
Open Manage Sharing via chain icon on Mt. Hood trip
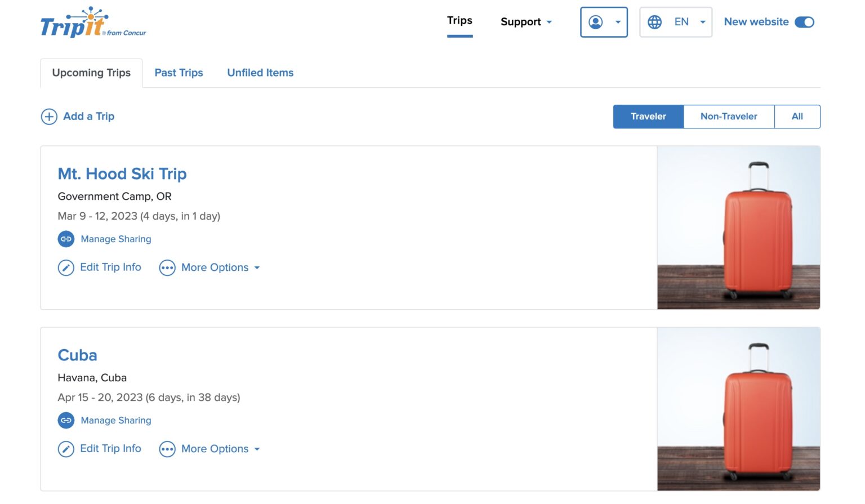point(66,239)
